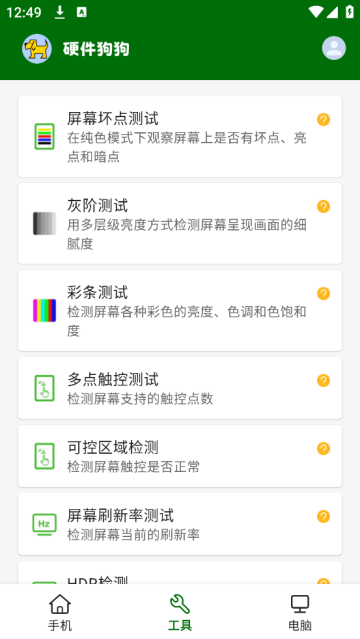
Task: Switch to the 电脑 tab
Action: tap(300, 612)
